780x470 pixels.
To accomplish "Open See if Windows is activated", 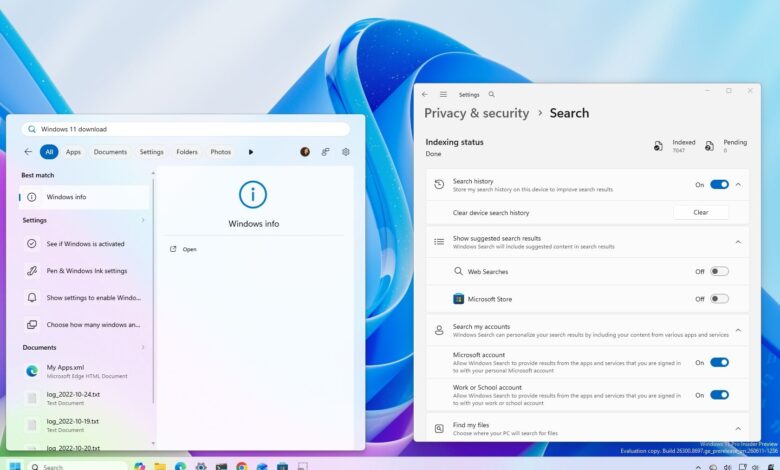I will tap(84, 244).
